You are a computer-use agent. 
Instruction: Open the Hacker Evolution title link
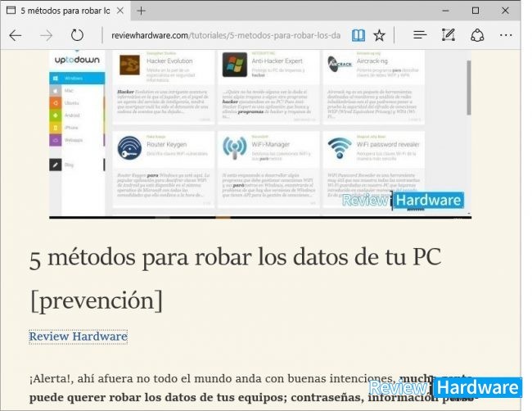tap(169, 61)
